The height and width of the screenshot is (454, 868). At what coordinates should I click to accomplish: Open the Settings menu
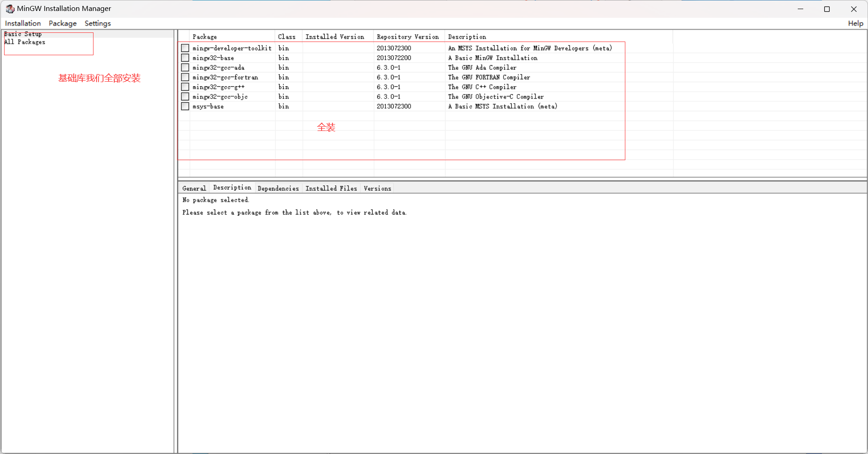tap(98, 23)
